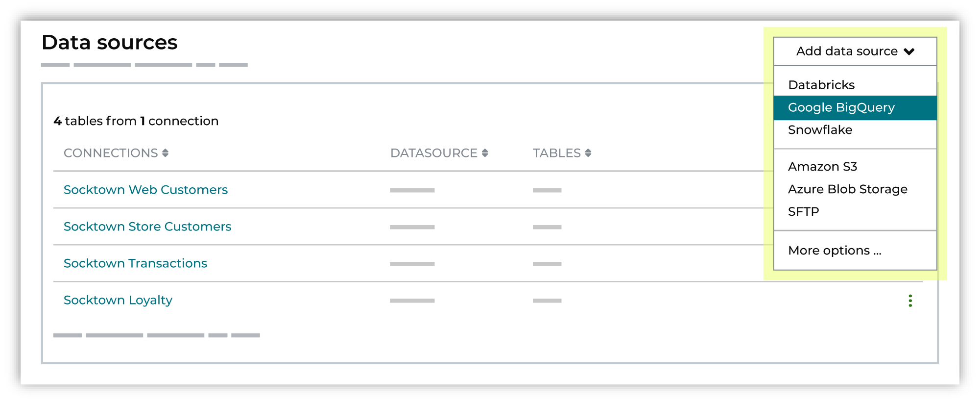The image size is (980, 405).
Task: Open the Socktown Web Customers connection
Action: click(145, 190)
